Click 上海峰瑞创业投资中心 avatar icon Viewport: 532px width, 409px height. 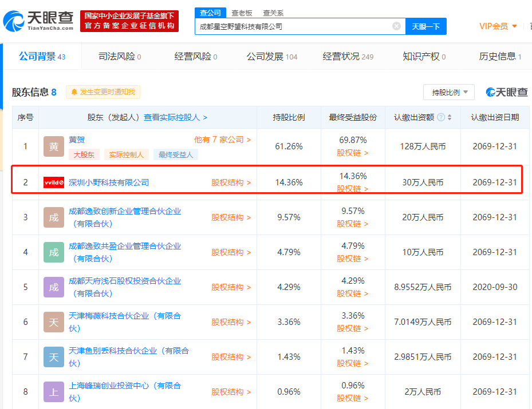pyautogui.click(x=54, y=392)
